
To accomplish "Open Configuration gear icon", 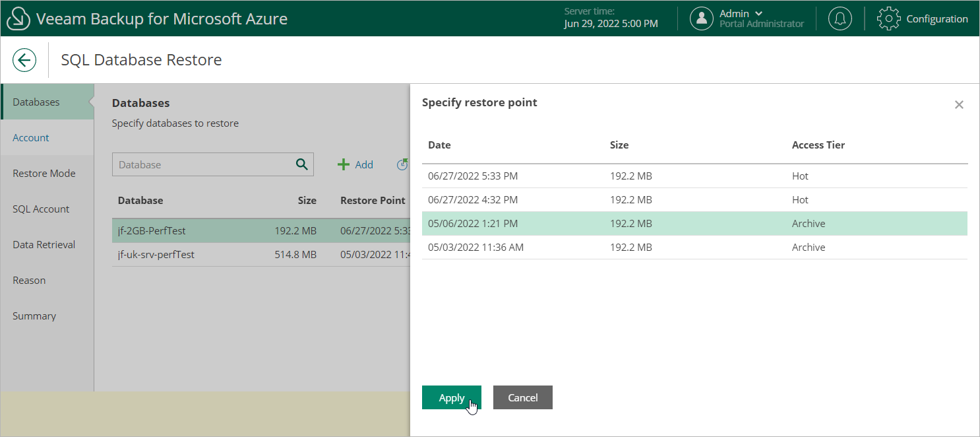I will pyautogui.click(x=888, y=18).
